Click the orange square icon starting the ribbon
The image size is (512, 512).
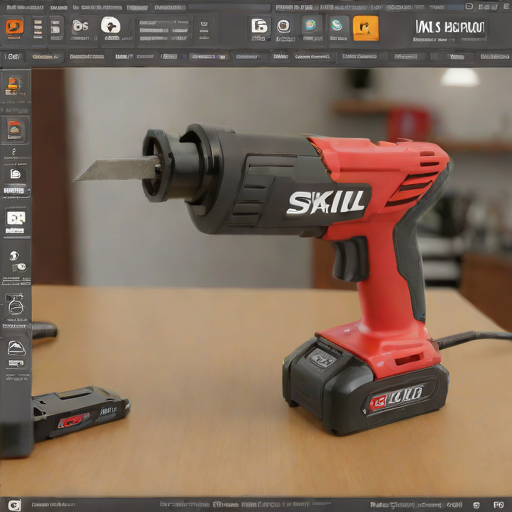14,27
